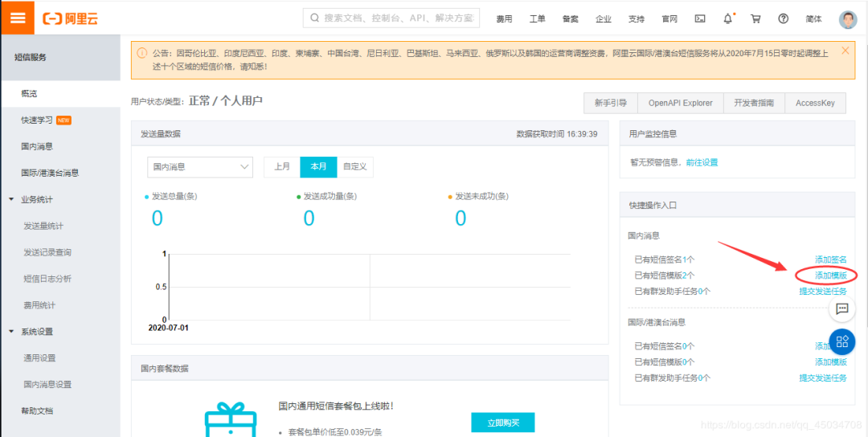Image resolution: width=868 pixels, height=437 pixels.
Task: Open the 工单 top menu
Action: [x=537, y=18]
